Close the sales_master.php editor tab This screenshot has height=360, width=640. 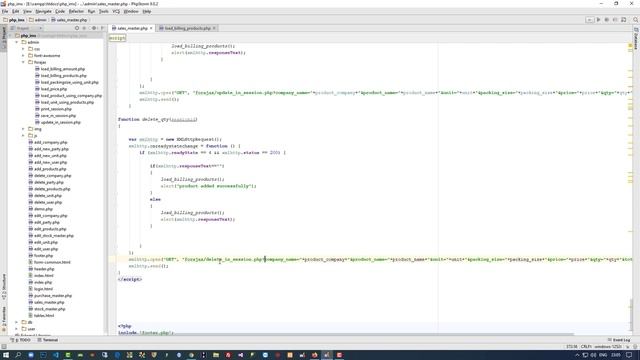click(x=151, y=28)
